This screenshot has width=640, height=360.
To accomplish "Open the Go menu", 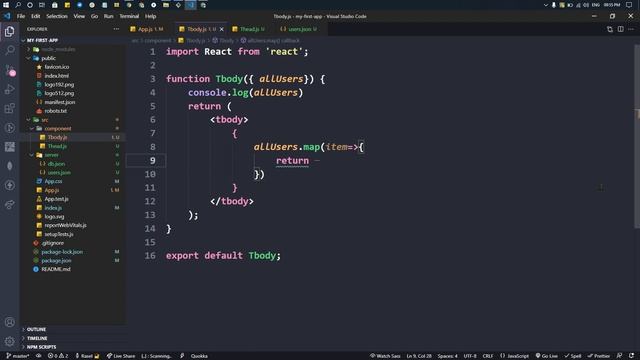I will click(x=94, y=16).
